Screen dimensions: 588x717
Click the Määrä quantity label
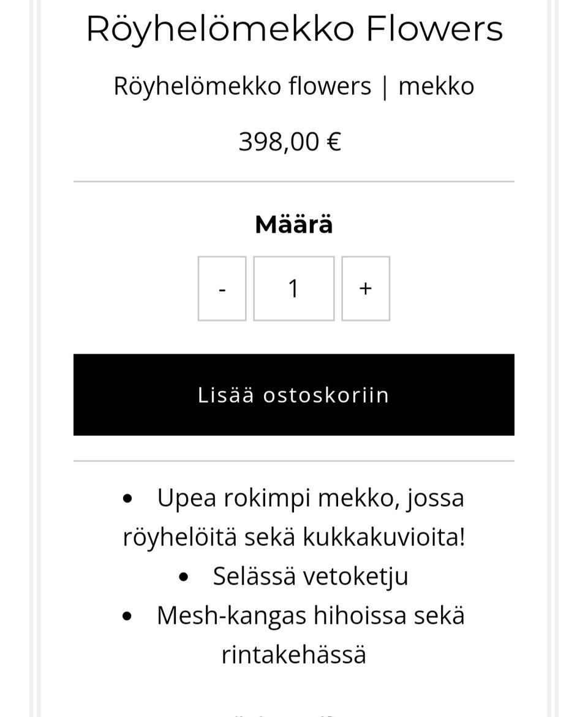pyautogui.click(x=294, y=224)
